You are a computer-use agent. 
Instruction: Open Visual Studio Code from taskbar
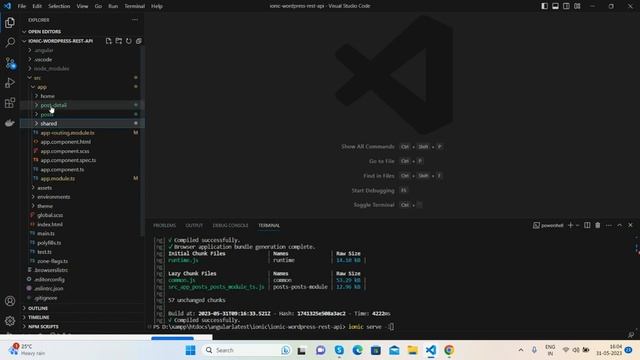(x=431, y=350)
